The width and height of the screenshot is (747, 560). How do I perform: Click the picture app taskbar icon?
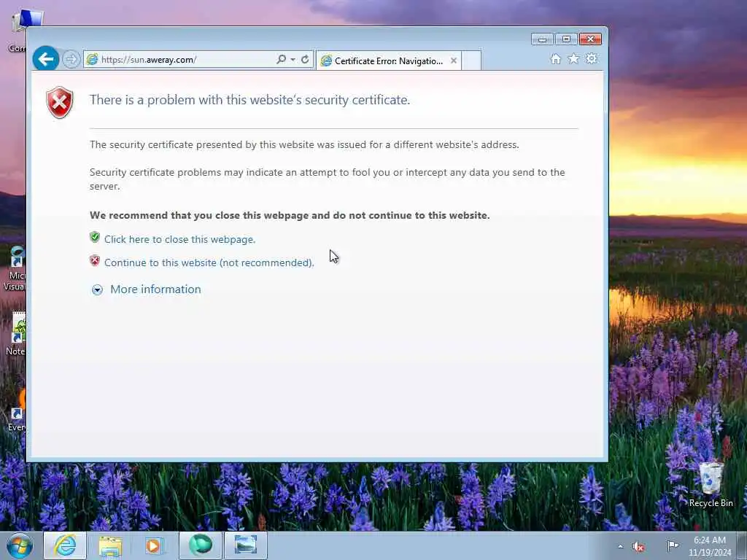point(245,545)
